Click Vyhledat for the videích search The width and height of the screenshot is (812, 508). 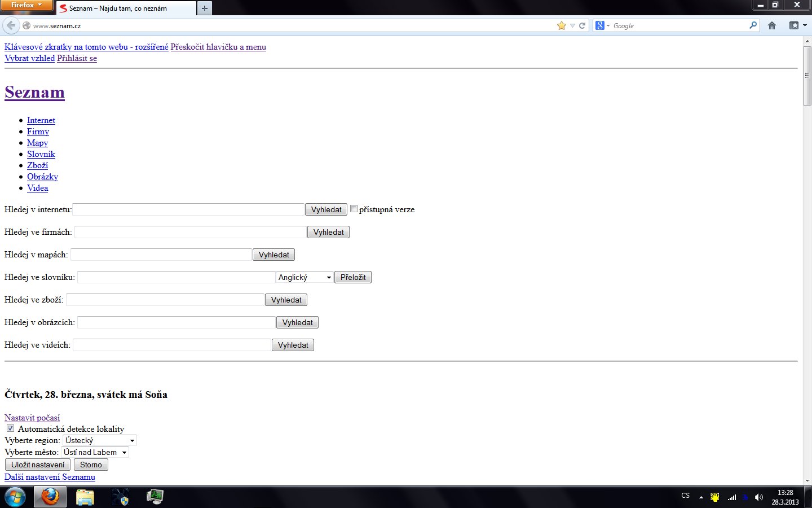[x=293, y=345]
